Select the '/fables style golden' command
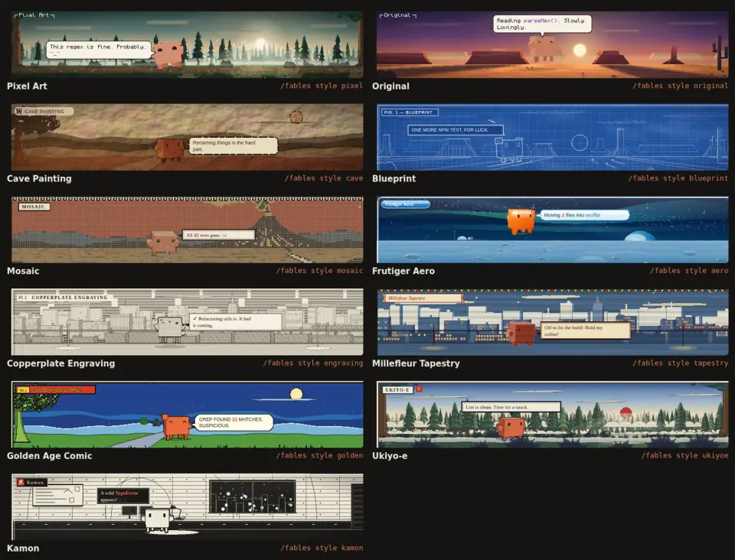 320,455
